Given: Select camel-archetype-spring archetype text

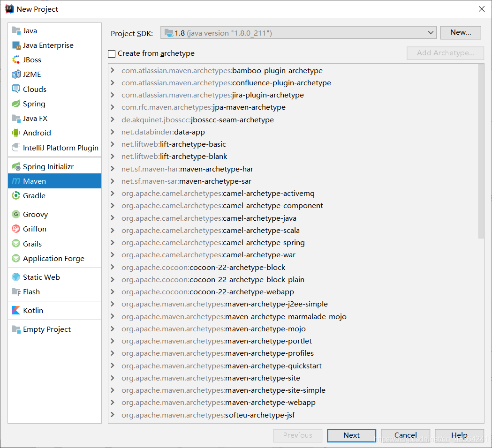Looking at the screenshot, I should [x=264, y=243].
